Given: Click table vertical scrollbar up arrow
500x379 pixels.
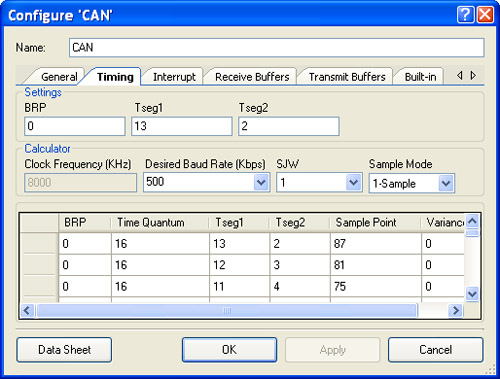Looking at the screenshot, I should point(472,221).
